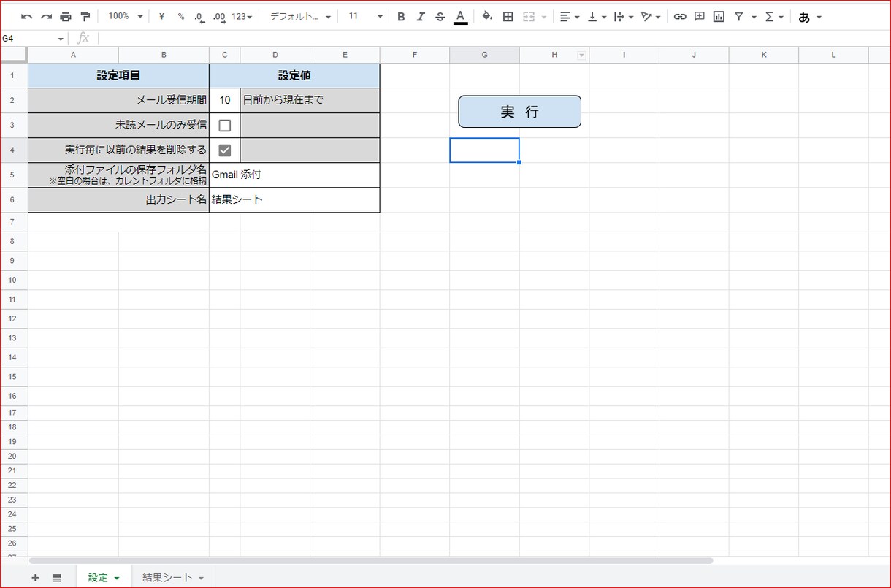Open vertical align options
891x588 pixels.
click(x=597, y=16)
